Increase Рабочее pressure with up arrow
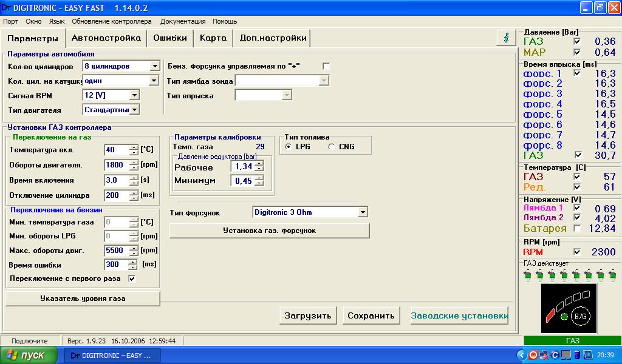This screenshot has height=364, width=622. click(x=259, y=164)
